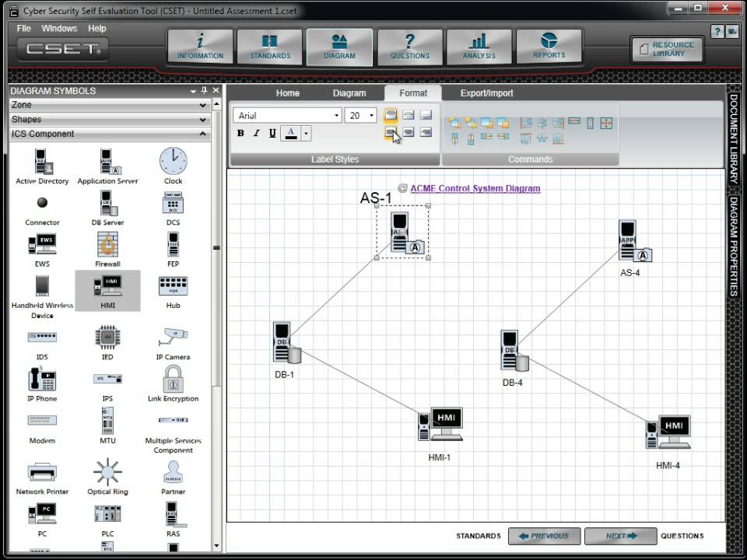Set label position to top right style
Viewport: 747px width, 560px height.
(x=426, y=115)
